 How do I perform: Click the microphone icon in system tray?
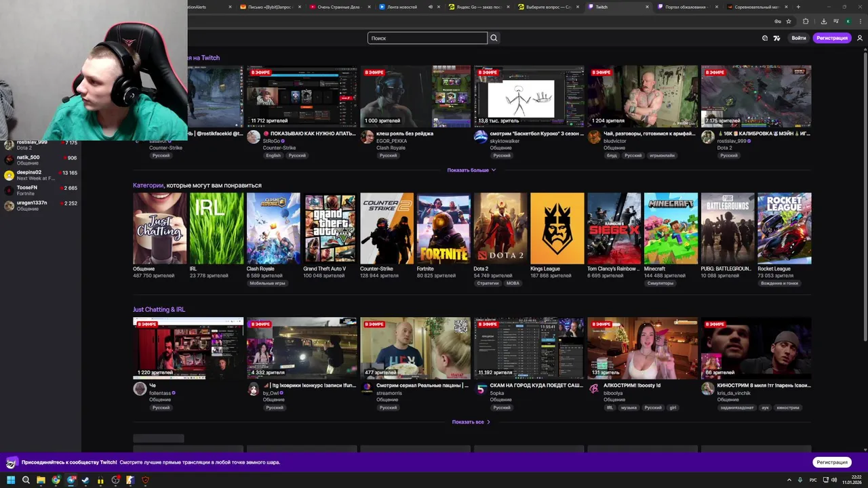coord(801,480)
